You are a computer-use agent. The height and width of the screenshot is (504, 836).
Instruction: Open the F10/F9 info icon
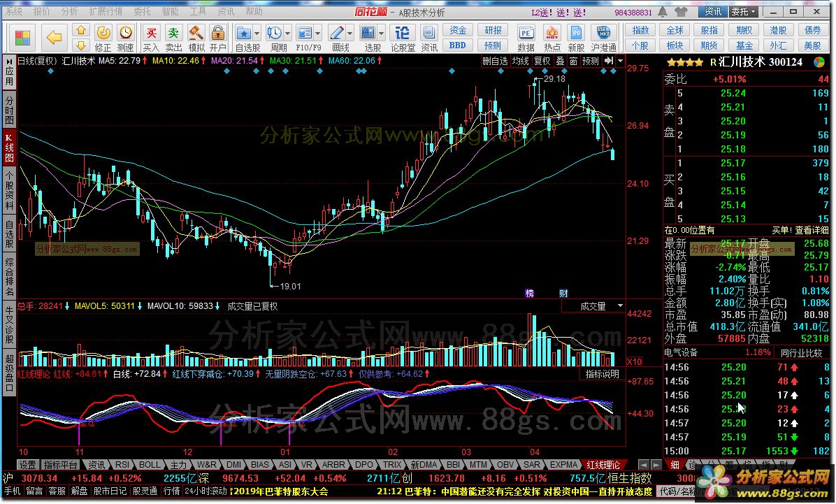pyautogui.click(x=305, y=34)
